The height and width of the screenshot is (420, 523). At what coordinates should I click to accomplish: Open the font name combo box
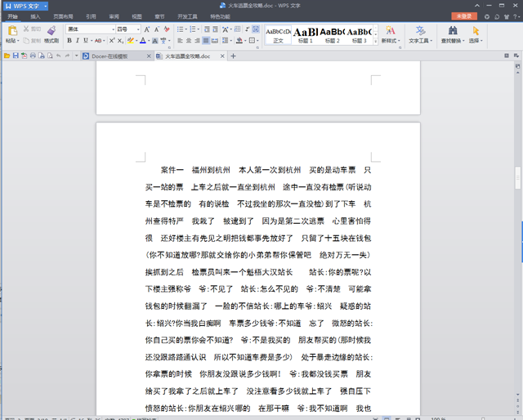tap(91, 29)
